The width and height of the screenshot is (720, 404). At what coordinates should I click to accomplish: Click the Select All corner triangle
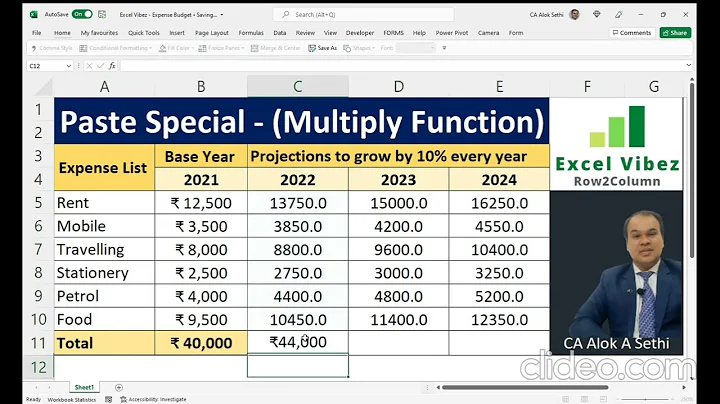[x=44, y=87]
